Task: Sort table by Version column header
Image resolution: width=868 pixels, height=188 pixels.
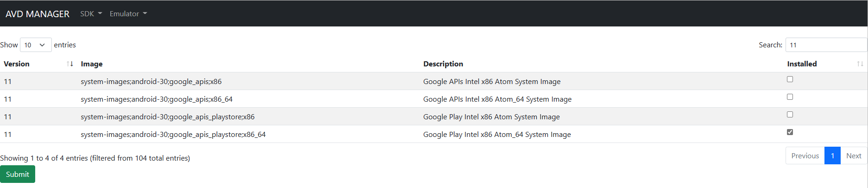Action: [17, 64]
